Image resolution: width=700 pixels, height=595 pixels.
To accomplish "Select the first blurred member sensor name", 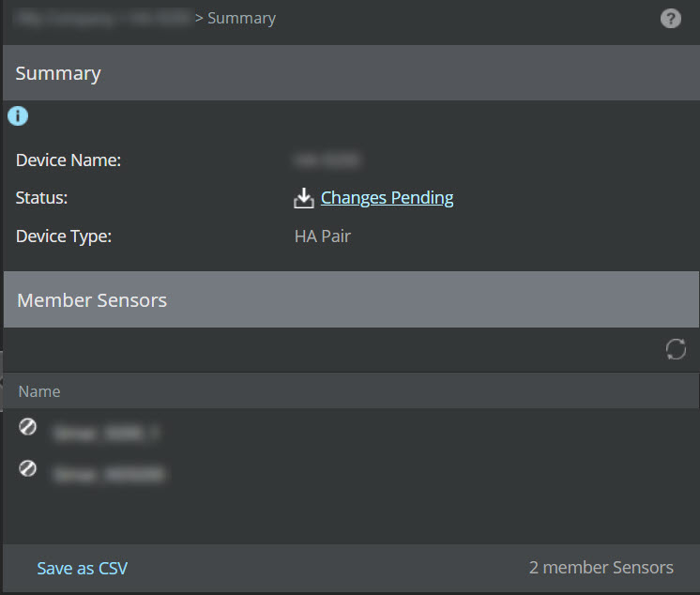I will click(106, 433).
